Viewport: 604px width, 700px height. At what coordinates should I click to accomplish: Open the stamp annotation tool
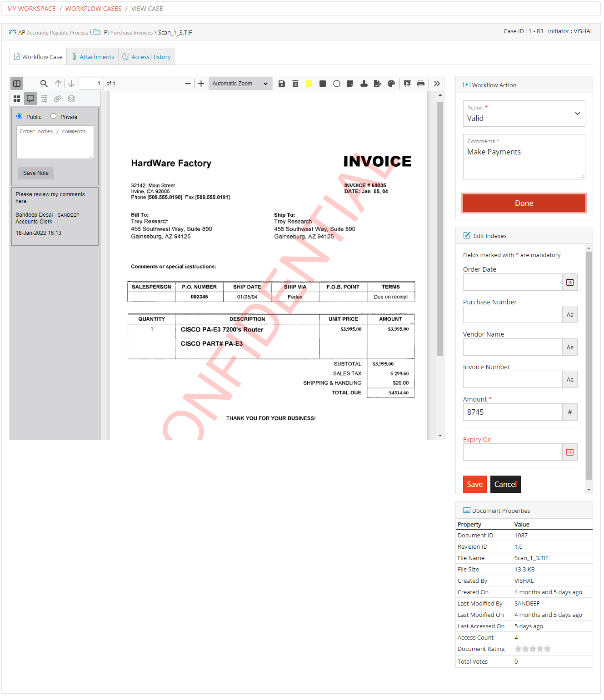point(364,83)
